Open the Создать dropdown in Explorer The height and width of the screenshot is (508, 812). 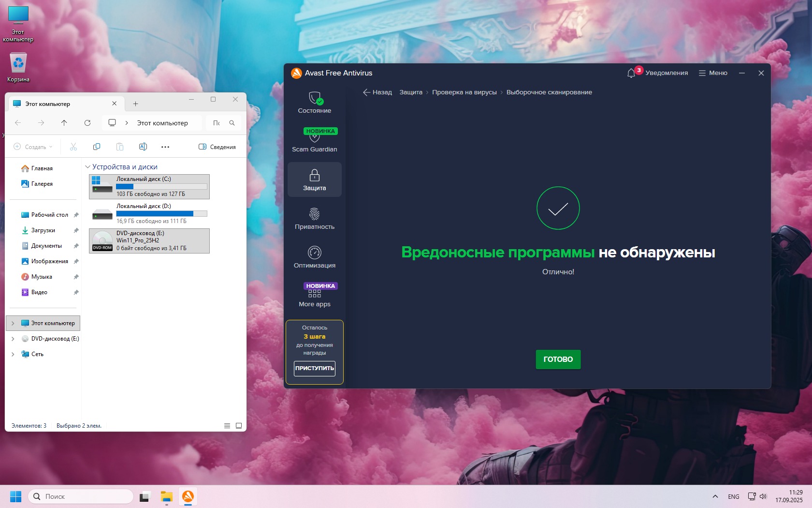pos(33,147)
